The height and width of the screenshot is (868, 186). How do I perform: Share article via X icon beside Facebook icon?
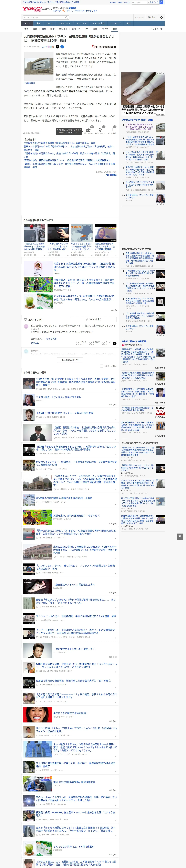point(57,47)
